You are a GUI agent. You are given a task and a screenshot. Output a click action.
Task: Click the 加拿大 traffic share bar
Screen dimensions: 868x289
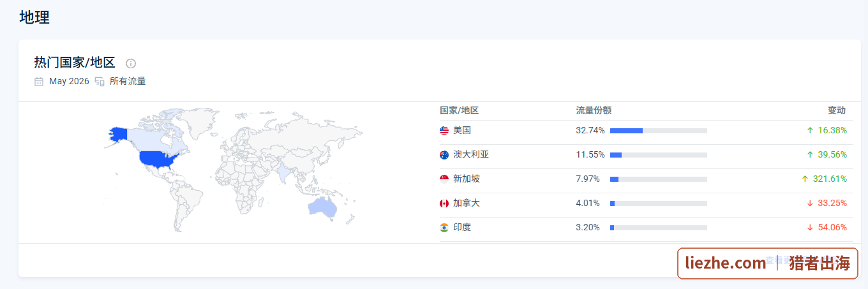tap(659, 204)
